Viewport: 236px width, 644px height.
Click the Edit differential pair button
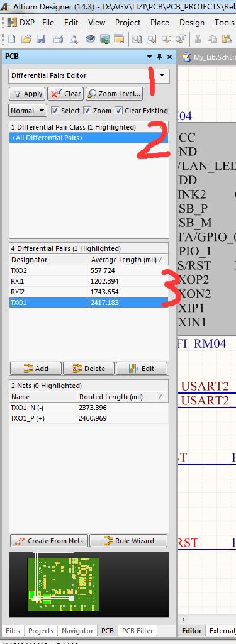pyautogui.click(x=142, y=369)
